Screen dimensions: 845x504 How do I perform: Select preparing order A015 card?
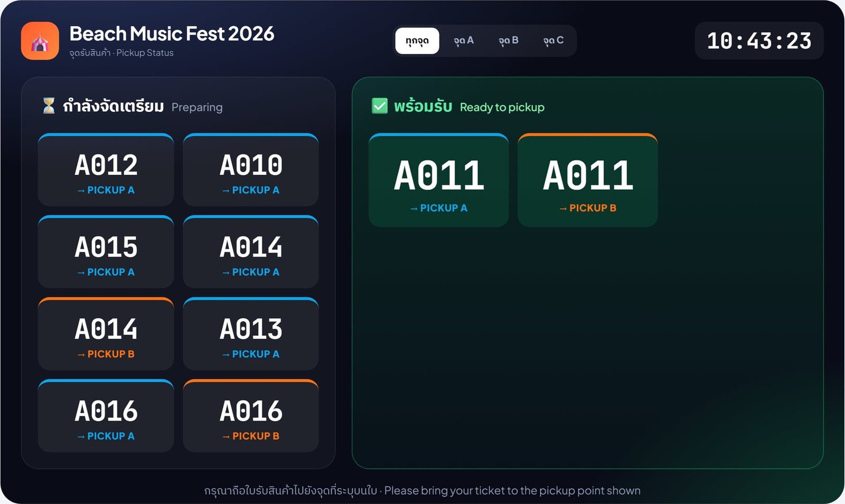click(x=106, y=252)
